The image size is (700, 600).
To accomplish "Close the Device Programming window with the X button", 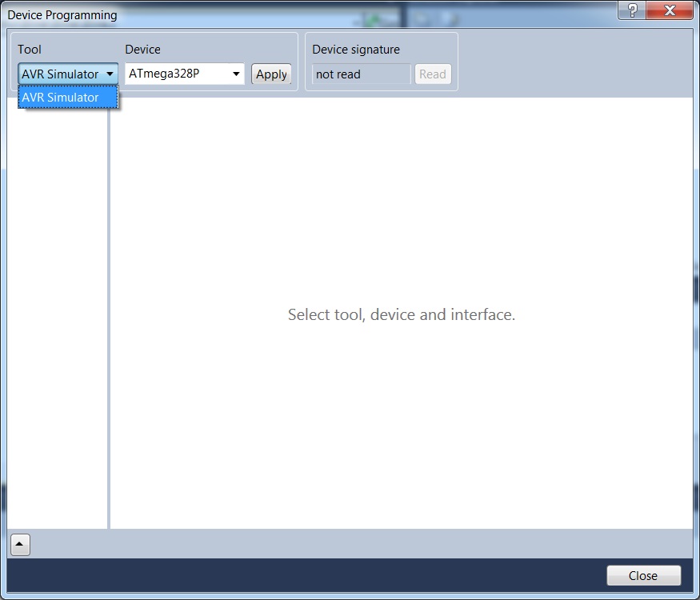I will click(670, 10).
